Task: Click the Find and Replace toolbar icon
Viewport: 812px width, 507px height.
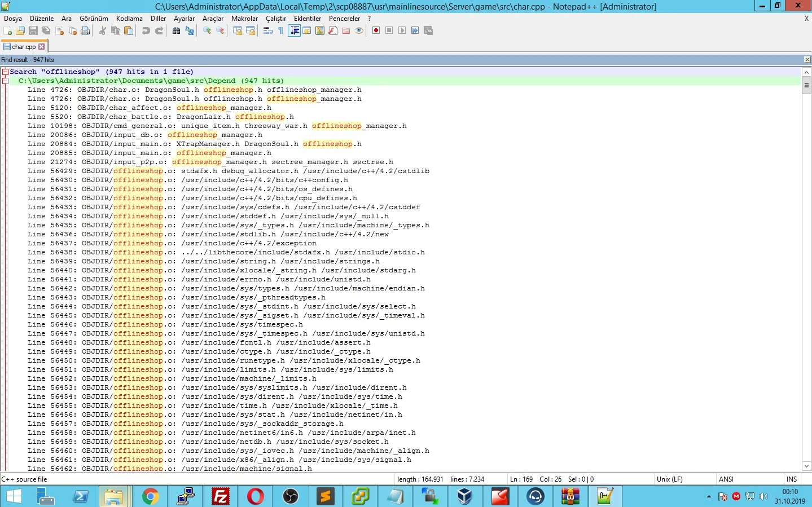Action: click(x=190, y=30)
